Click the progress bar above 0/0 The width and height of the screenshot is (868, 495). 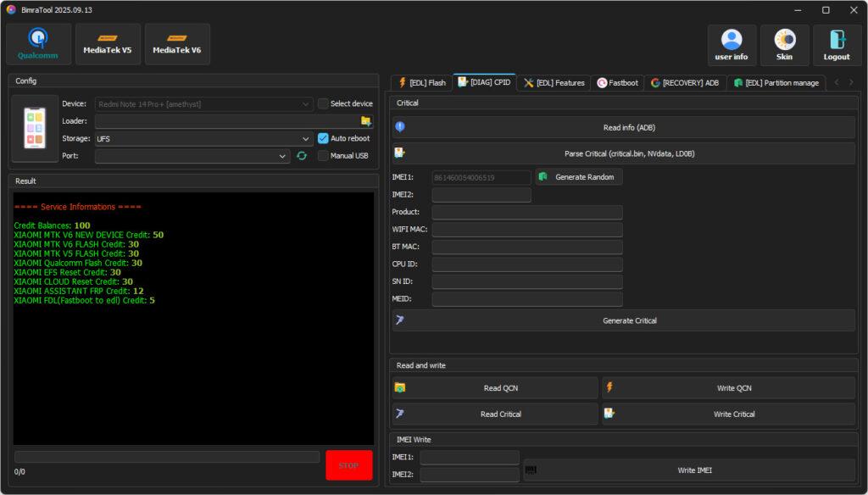tap(167, 457)
